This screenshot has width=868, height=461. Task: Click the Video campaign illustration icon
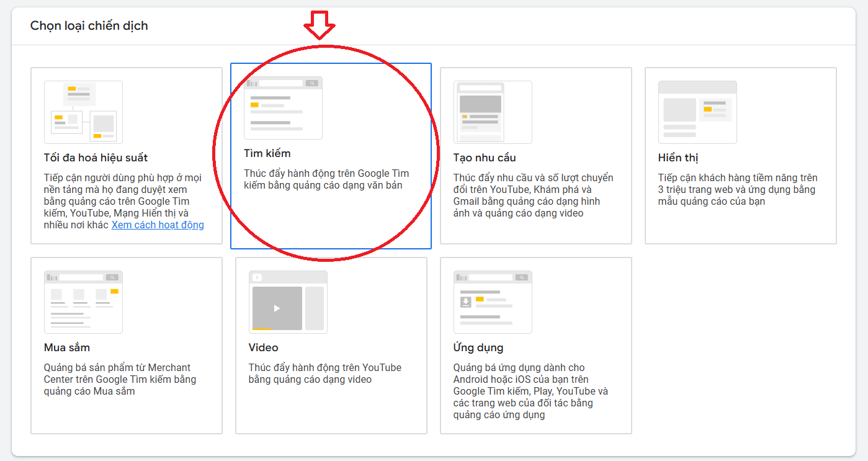(x=288, y=302)
